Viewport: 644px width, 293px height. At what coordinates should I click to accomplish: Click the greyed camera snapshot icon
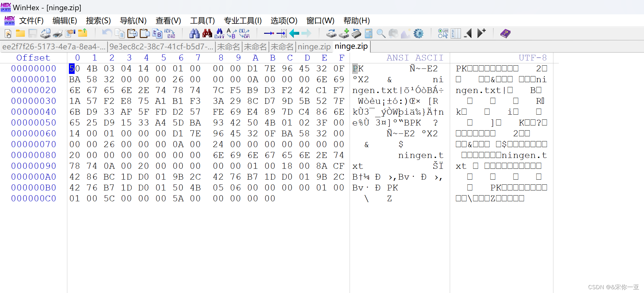(x=393, y=33)
